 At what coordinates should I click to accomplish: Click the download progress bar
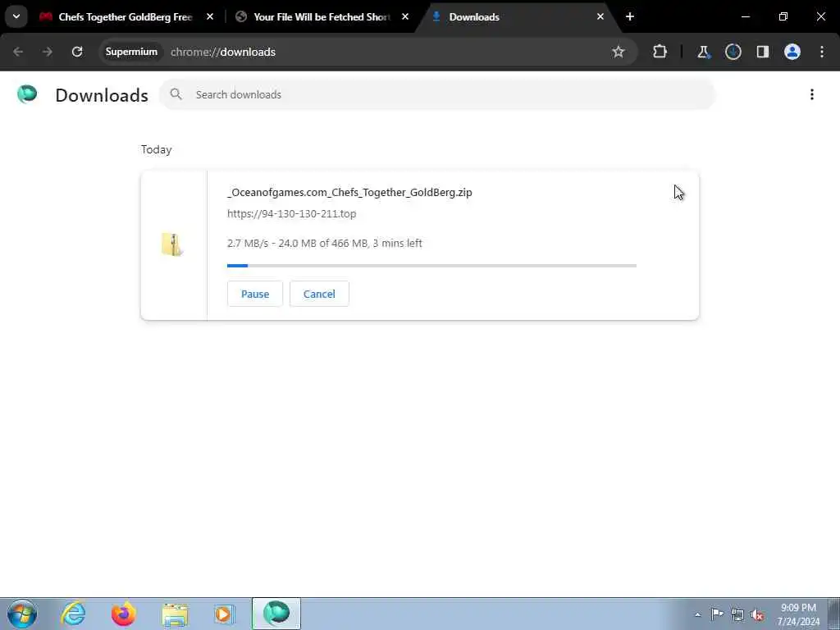click(431, 266)
